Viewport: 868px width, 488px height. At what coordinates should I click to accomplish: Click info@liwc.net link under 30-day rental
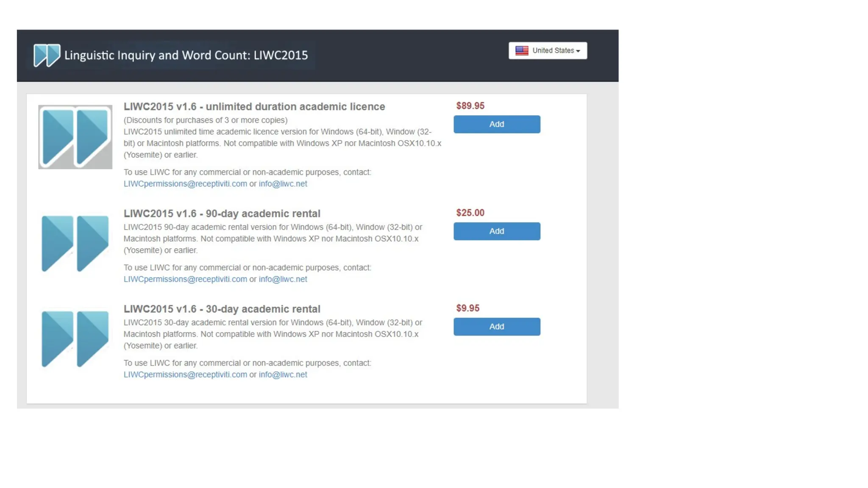click(x=283, y=374)
